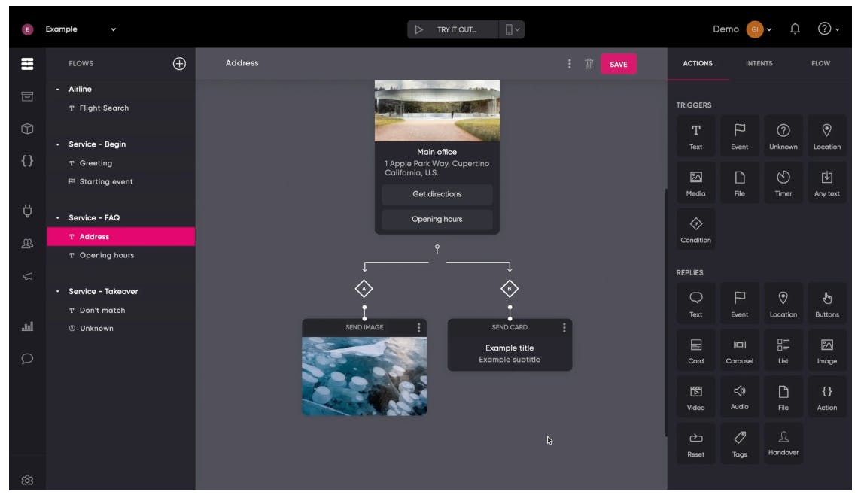
Task: Switch to the Actions tab
Action: point(698,63)
